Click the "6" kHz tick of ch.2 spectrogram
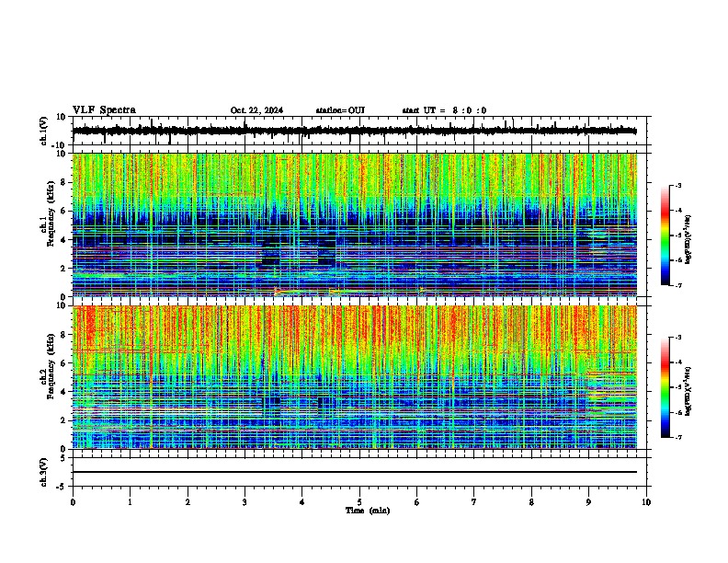 (x=63, y=363)
